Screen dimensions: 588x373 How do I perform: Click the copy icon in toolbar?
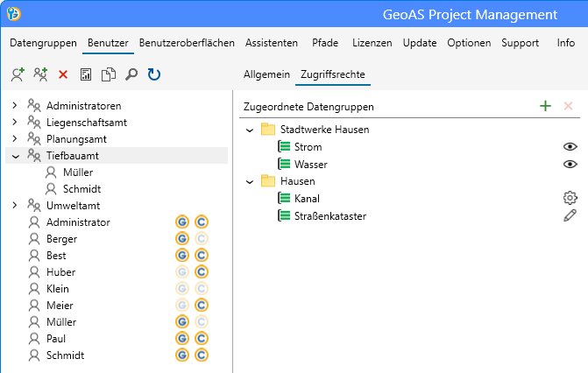[109, 75]
